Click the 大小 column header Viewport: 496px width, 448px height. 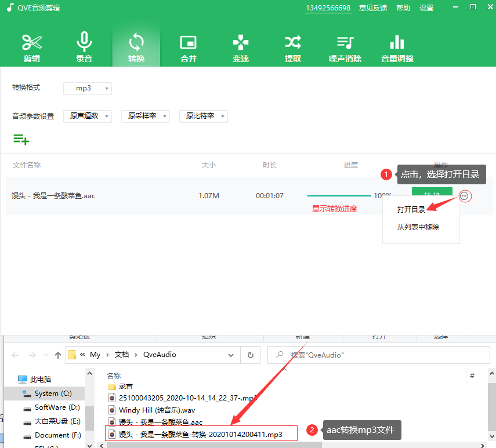[209, 165]
